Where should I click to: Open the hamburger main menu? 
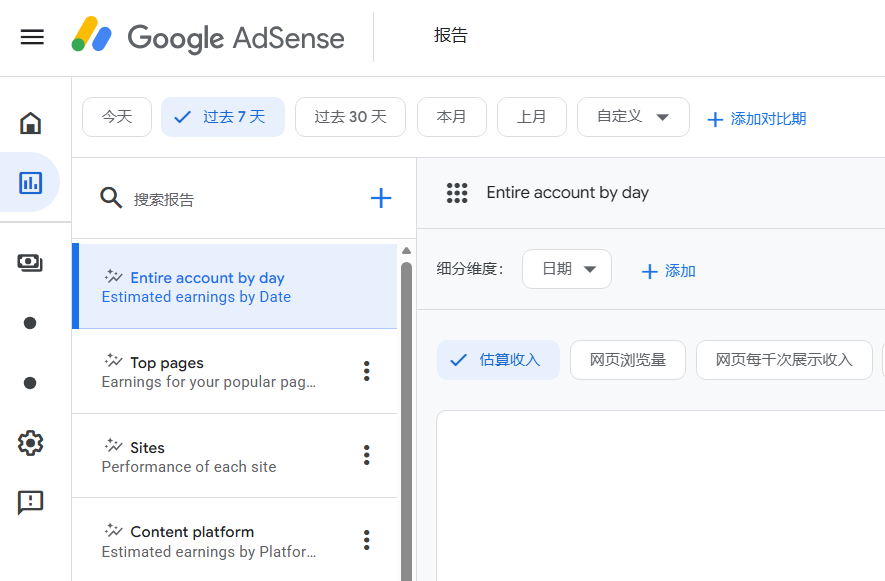[32, 37]
